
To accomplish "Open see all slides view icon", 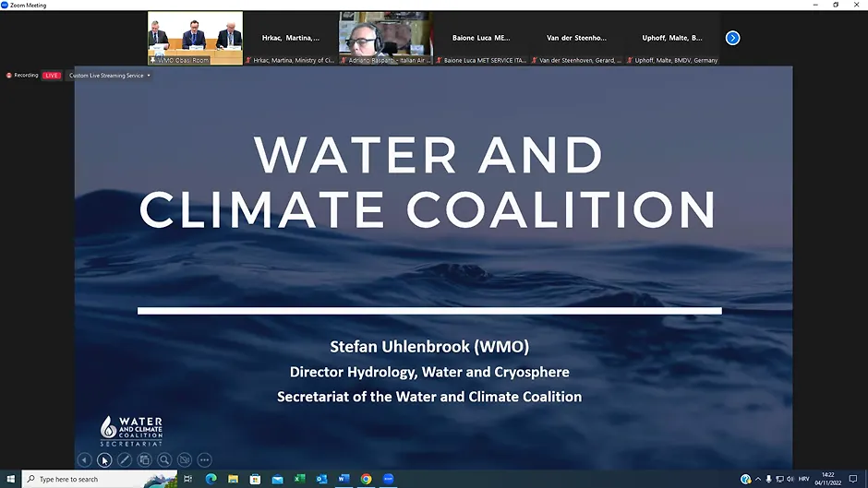I will click(x=145, y=459).
